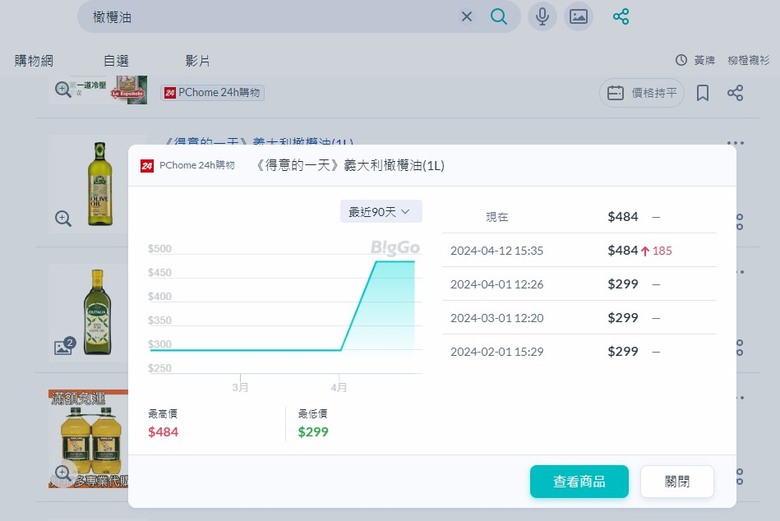Select the 柳橙襯衫 recent search term
The width and height of the screenshot is (780, 521).
click(x=748, y=60)
